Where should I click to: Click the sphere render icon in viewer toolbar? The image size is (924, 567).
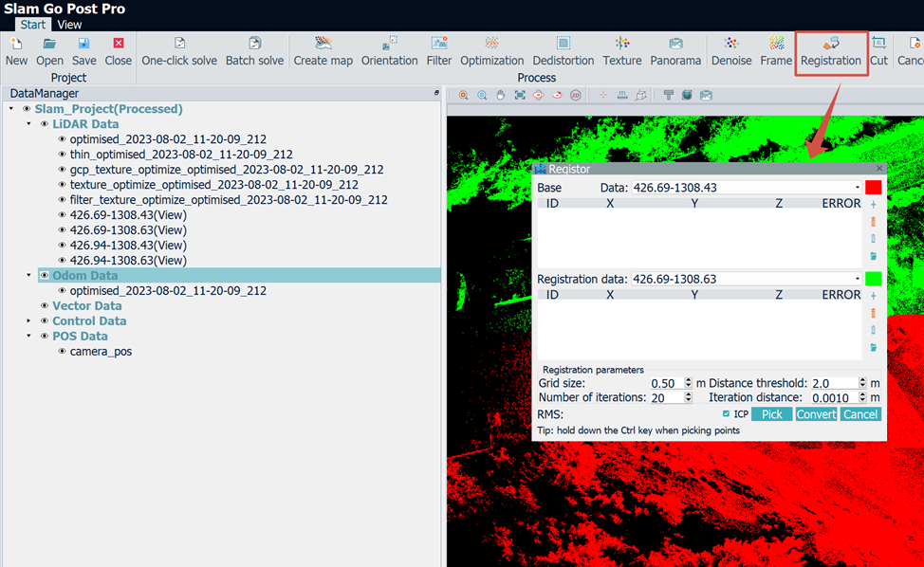click(x=687, y=96)
